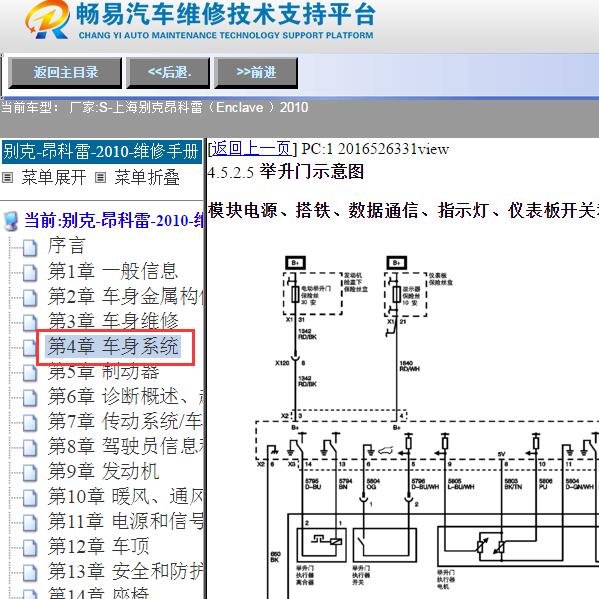Open 第10章 暖风、通风 chapter

coord(126,496)
